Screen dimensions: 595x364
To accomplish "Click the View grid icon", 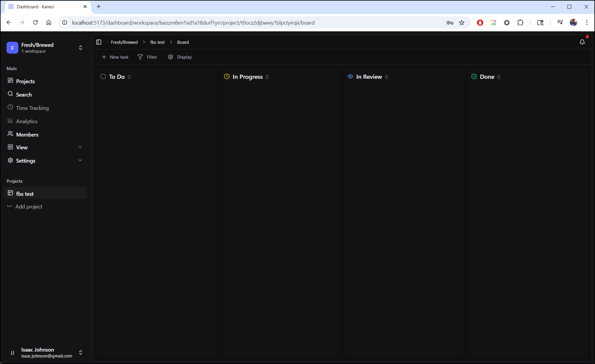I will tap(10, 147).
